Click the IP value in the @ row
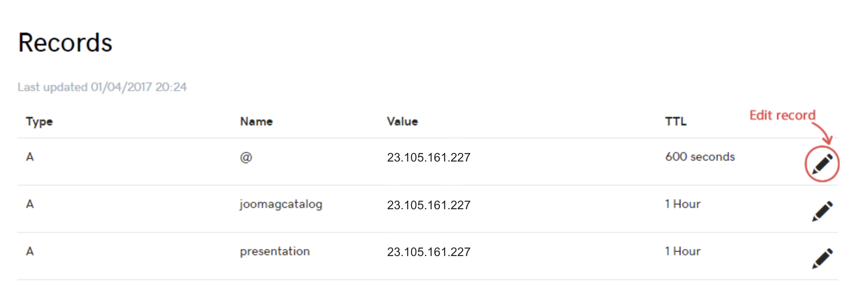Viewport: 868px width, 287px height. (428, 158)
